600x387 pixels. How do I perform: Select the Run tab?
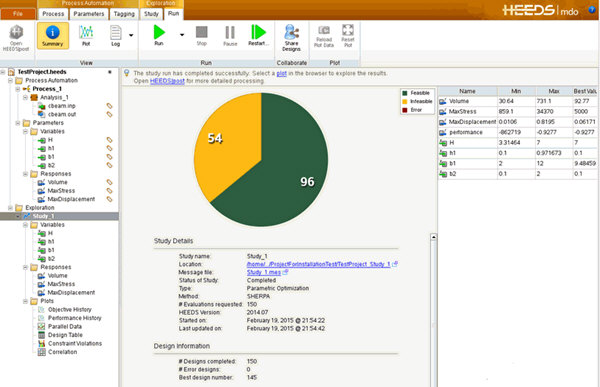(173, 13)
